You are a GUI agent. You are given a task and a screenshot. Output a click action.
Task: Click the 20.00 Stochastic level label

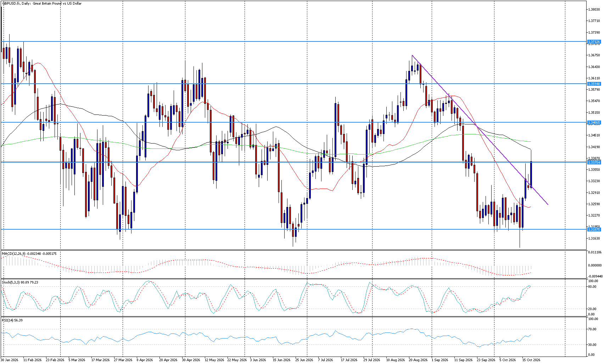592,309
